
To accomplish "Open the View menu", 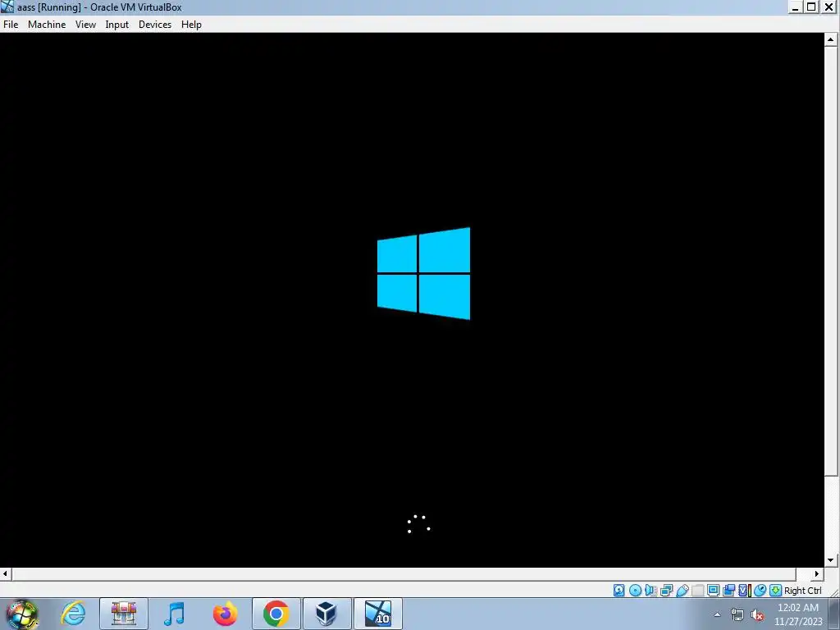I will click(85, 25).
